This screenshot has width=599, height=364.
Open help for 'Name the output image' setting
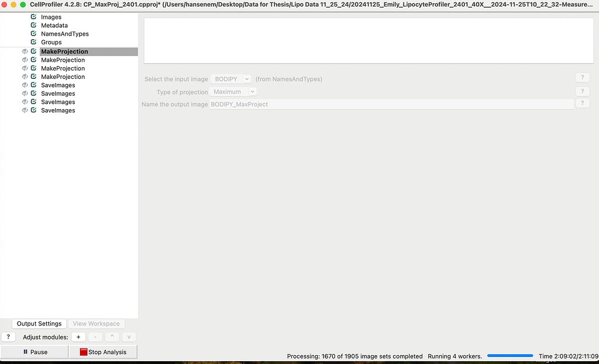tap(582, 103)
